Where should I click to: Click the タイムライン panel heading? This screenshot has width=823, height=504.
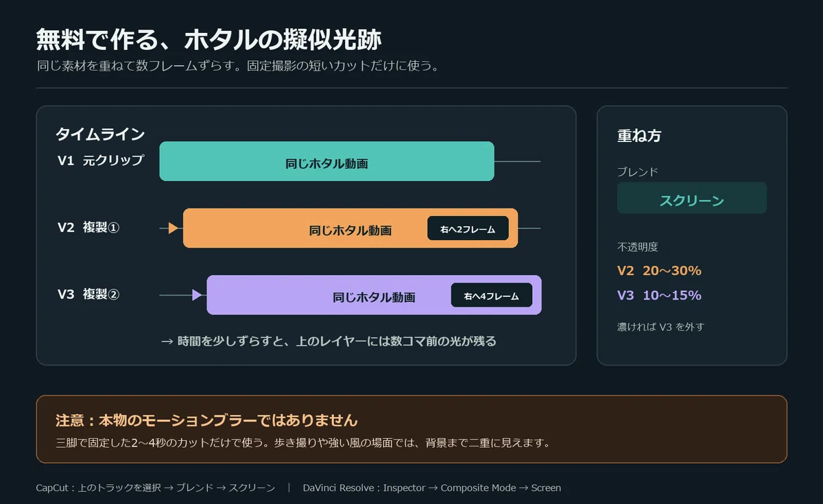click(x=100, y=134)
